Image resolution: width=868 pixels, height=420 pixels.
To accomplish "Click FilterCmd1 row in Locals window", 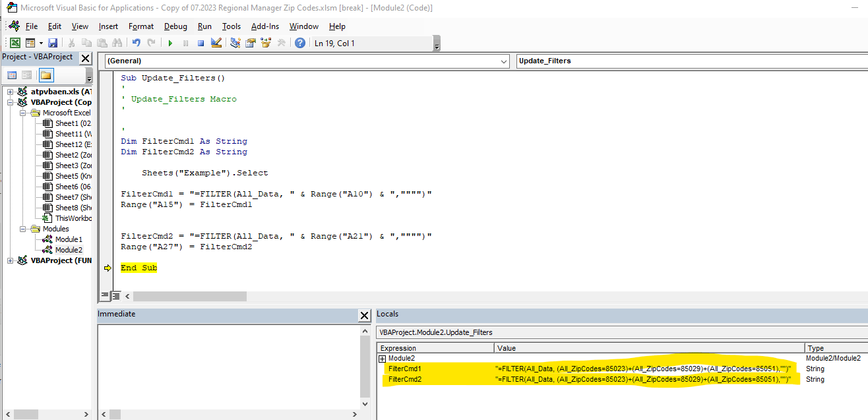I will tap(622, 369).
